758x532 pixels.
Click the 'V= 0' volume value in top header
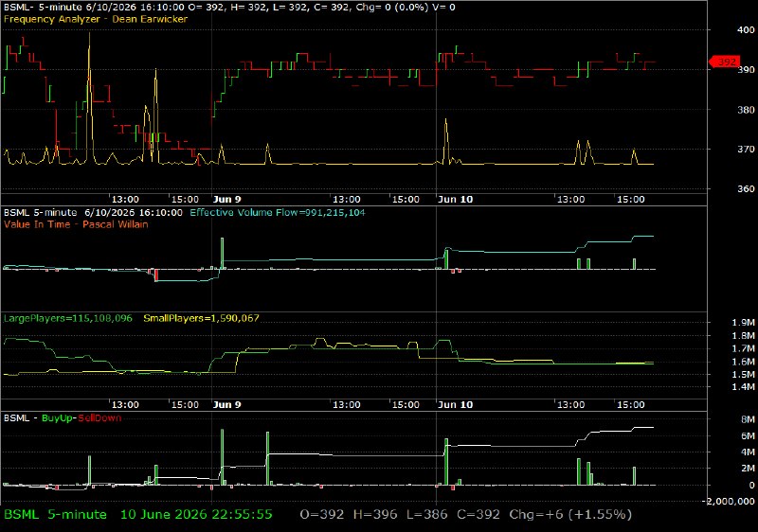click(x=444, y=8)
